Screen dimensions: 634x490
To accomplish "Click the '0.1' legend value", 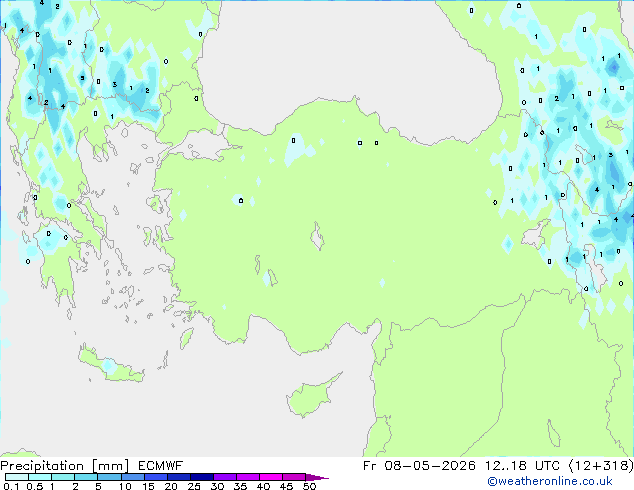I will pos(11,486).
